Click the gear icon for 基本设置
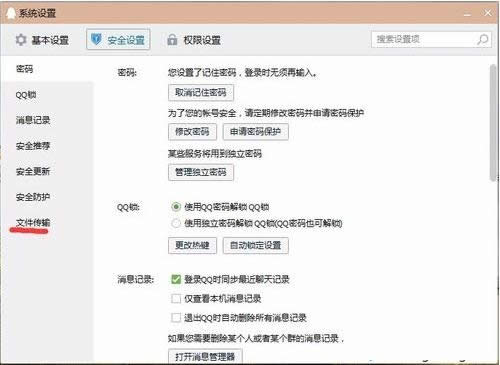500x365 pixels. pos(21,40)
